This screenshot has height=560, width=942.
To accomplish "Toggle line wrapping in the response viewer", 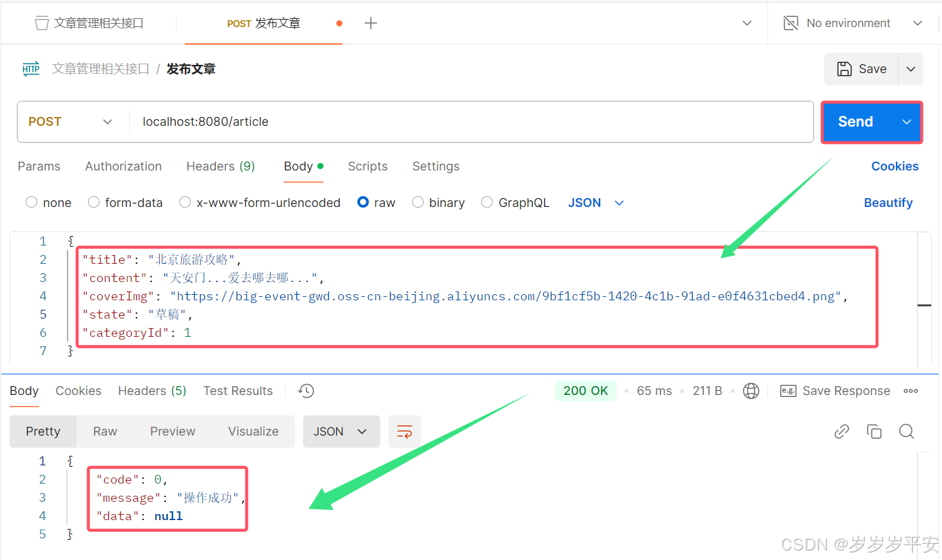I will click(x=404, y=431).
